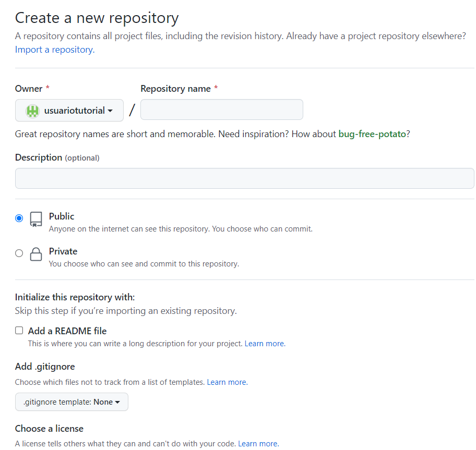Expand the .gitignore template dropdown
The width and height of the screenshot is (476, 450).
click(x=72, y=402)
